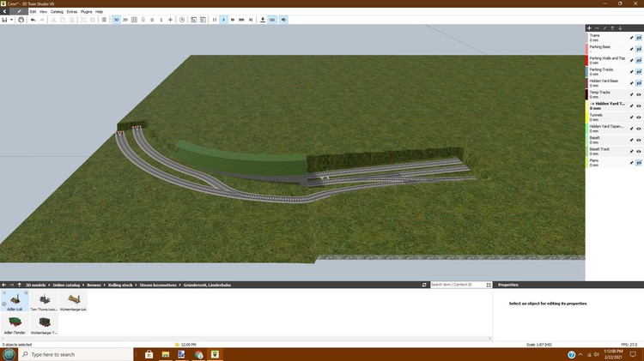Open the save dropdown arrow

pos(12,19)
